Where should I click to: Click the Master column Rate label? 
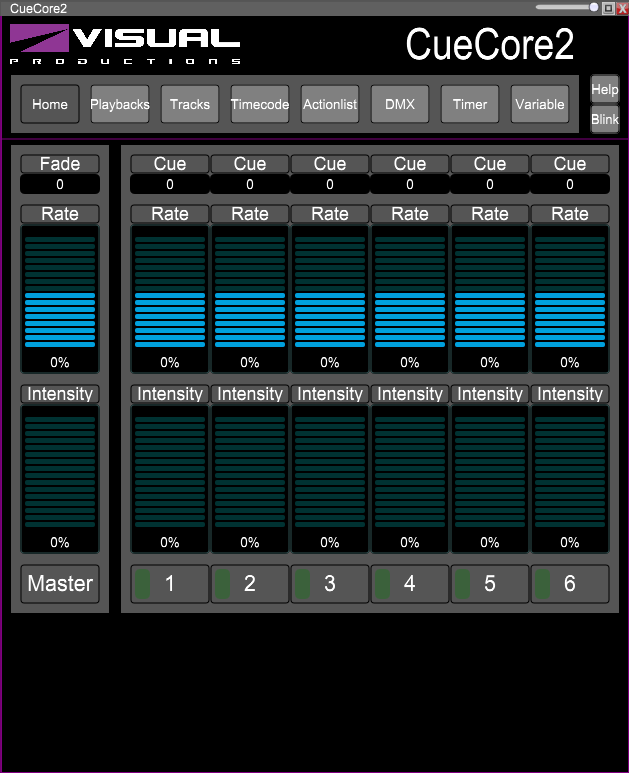pyautogui.click(x=60, y=214)
